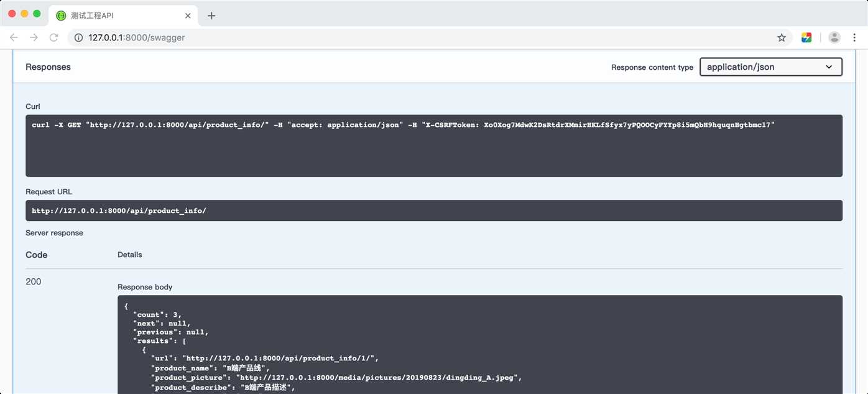
Task: Click the Request URL label
Action: tap(49, 192)
